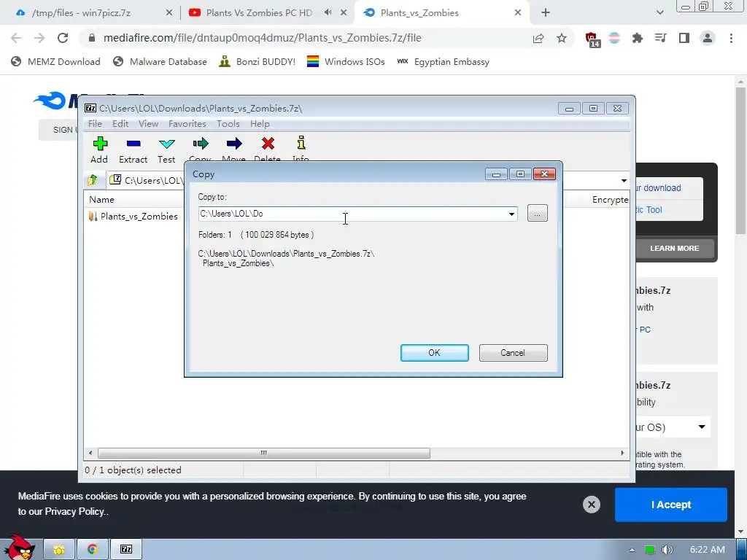The width and height of the screenshot is (747, 560).
Task: Mute the YouTube tab audio icon
Action: (x=328, y=13)
